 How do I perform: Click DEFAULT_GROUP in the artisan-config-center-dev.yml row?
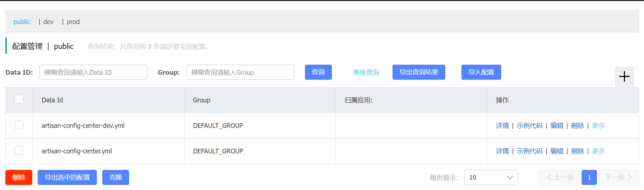coord(218,126)
